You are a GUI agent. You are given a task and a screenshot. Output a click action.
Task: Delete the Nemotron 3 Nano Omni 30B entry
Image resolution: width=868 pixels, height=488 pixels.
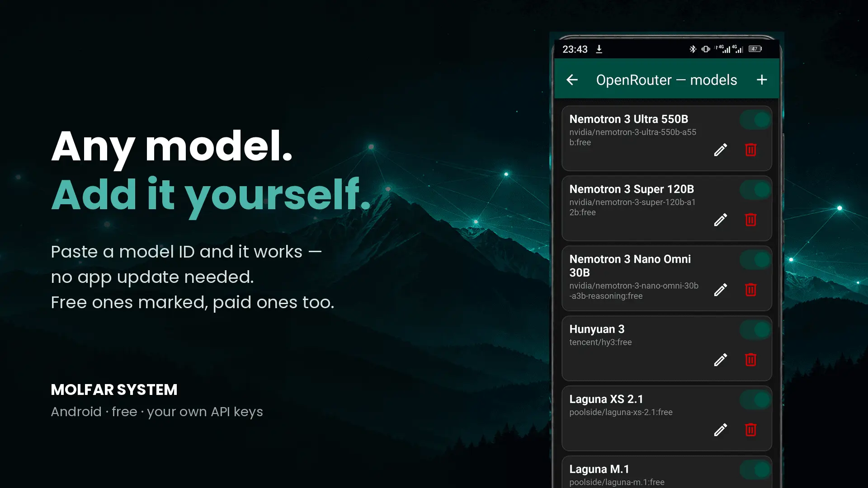click(750, 290)
